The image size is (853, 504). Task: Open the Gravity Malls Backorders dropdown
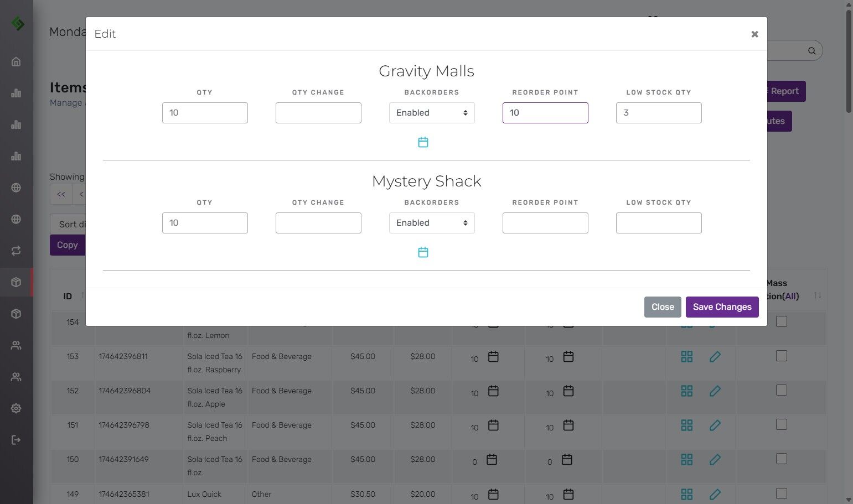[x=432, y=113]
